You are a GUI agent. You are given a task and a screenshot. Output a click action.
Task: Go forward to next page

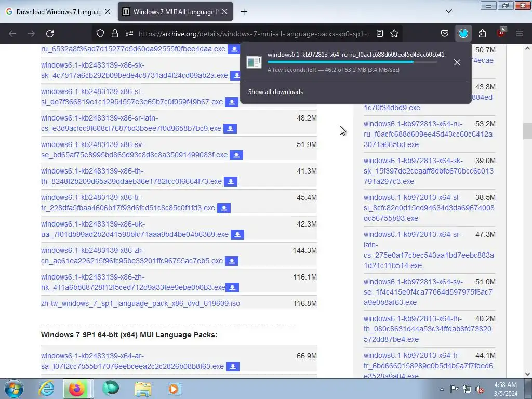[x=31, y=34]
